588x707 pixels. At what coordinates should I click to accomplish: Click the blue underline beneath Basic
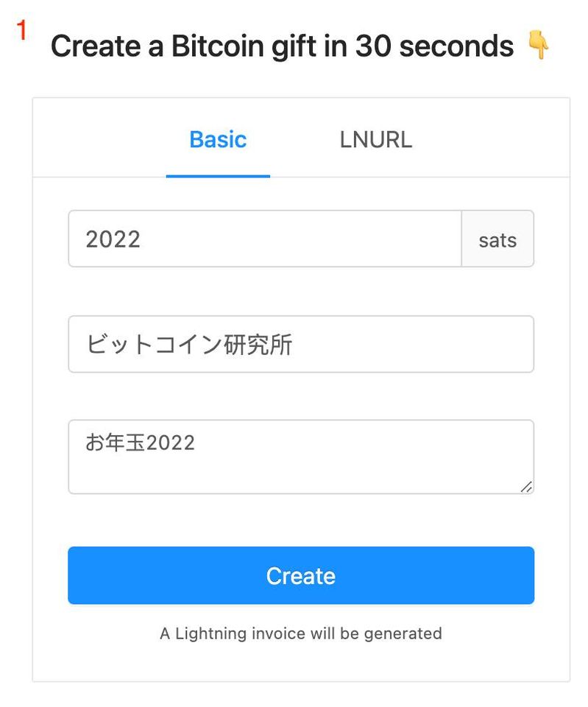[x=218, y=176]
